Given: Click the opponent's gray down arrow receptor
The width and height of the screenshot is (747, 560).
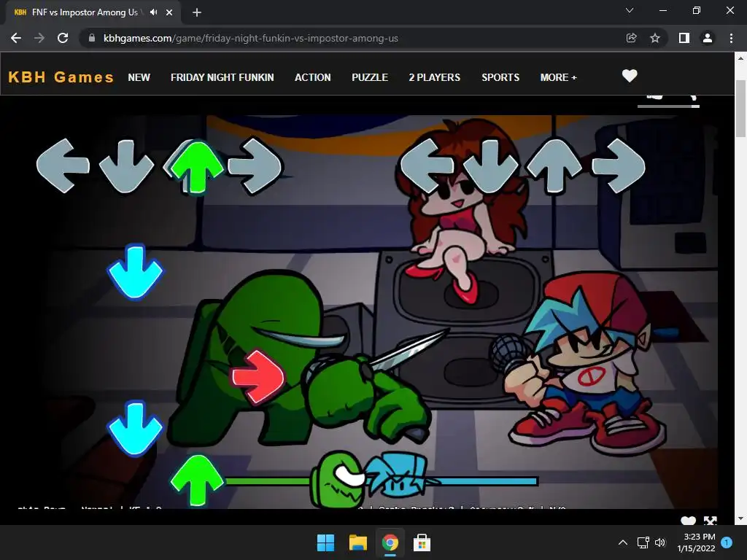Looking at the screenshot, I should [126, 166].
